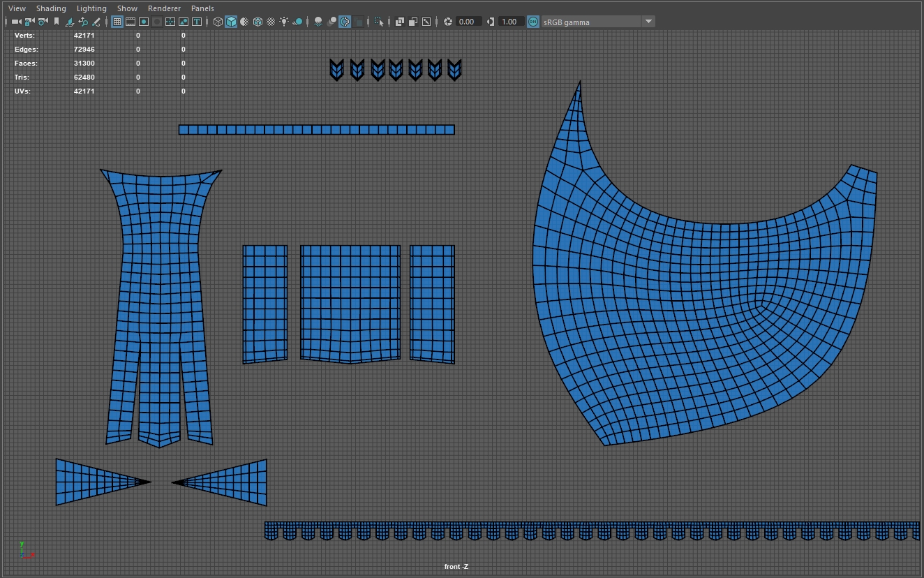The image size is (924, 578).
Task: Toggle the viewport Grid display
Action: 117,22
